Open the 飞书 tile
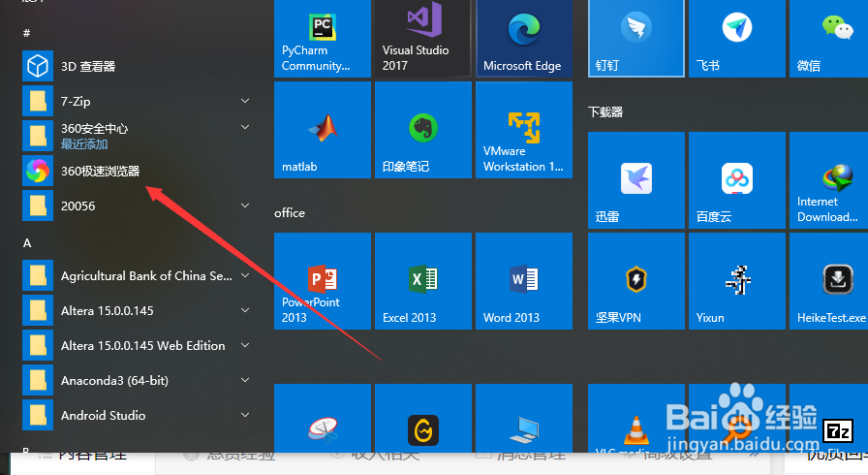 point(737,38)
